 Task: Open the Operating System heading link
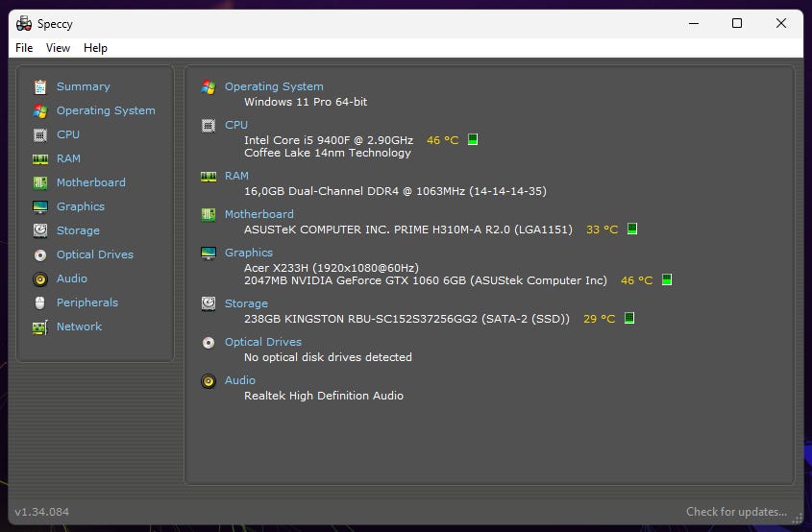point(274,86)
